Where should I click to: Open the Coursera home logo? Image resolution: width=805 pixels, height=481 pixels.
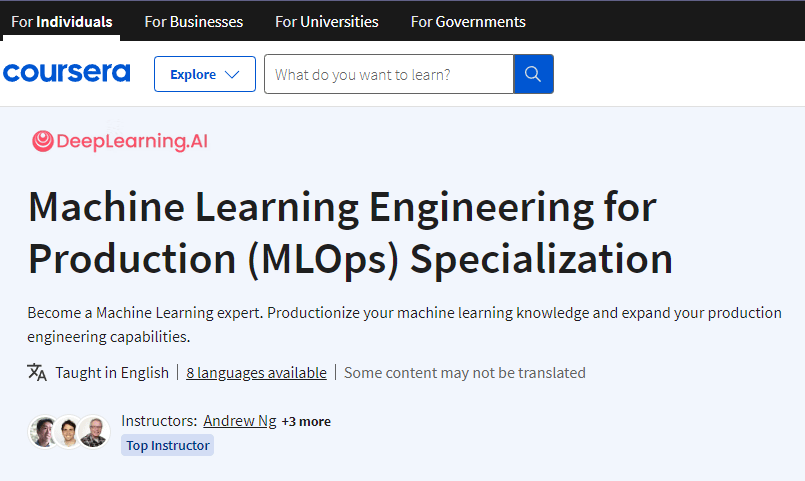67,73
